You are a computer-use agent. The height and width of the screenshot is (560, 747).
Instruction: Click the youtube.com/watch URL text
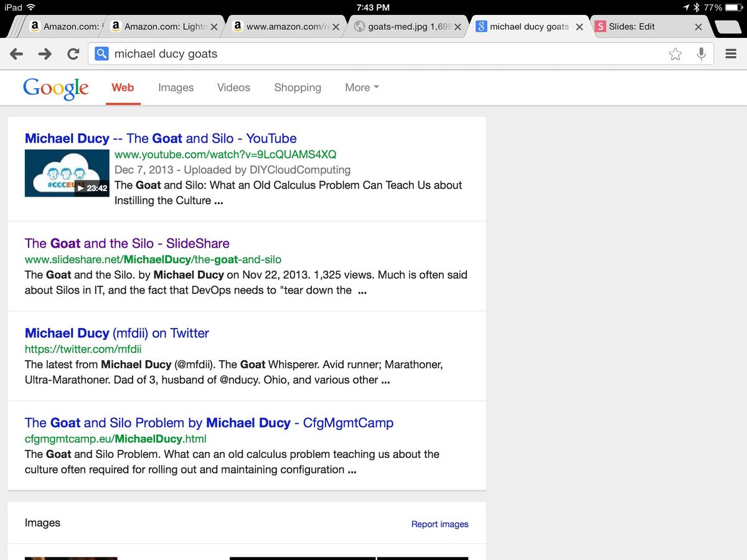[x=225, y=154]
